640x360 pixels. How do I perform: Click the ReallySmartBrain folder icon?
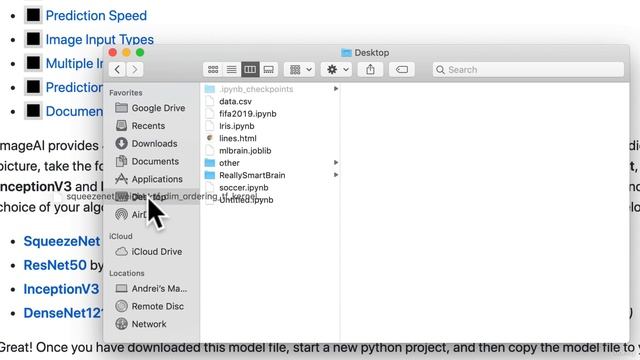click(x=210, y=175)
